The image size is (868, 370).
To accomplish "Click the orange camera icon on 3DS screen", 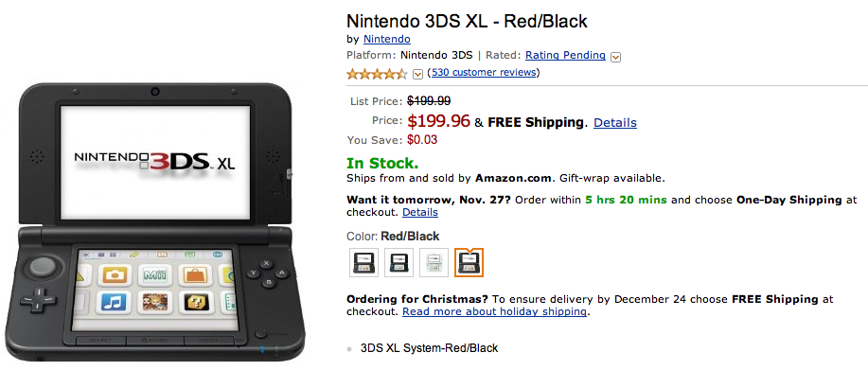I will (x=115, y=274).
